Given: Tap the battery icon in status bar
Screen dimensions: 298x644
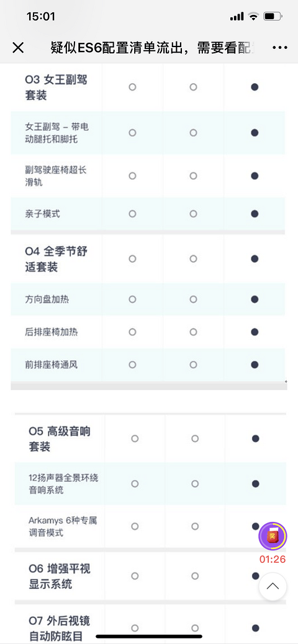Looking at the screenshot, I should pos(273,17).
